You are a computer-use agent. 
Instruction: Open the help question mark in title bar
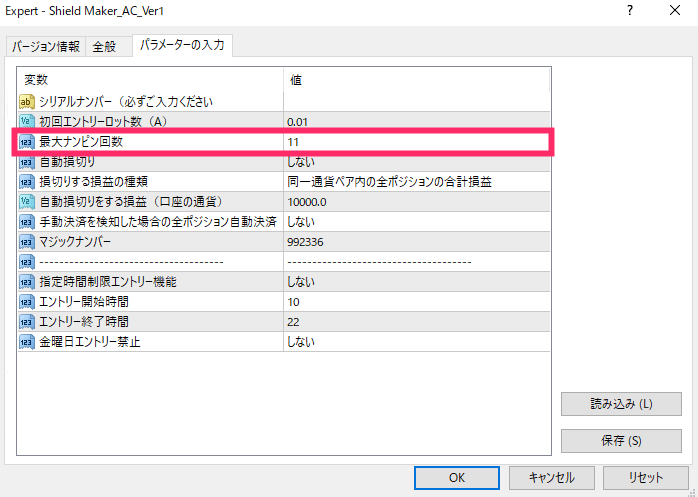coord(630,10)
